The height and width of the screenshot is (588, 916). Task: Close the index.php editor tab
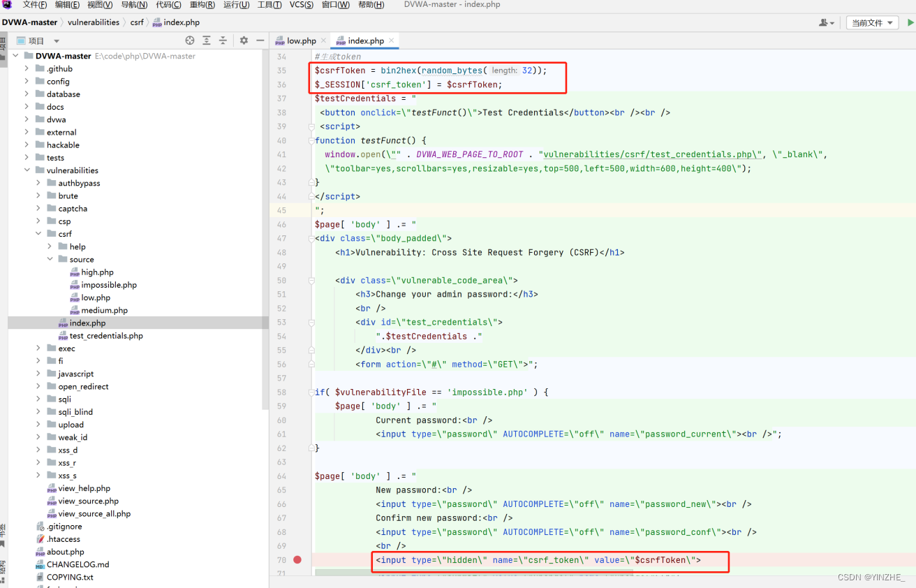click(x=391, y=41)
